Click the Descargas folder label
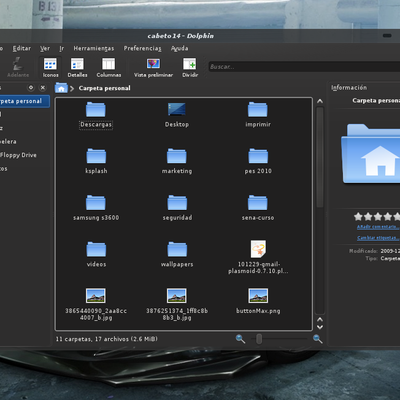400x400 pixels. click(x=96, y=125)
